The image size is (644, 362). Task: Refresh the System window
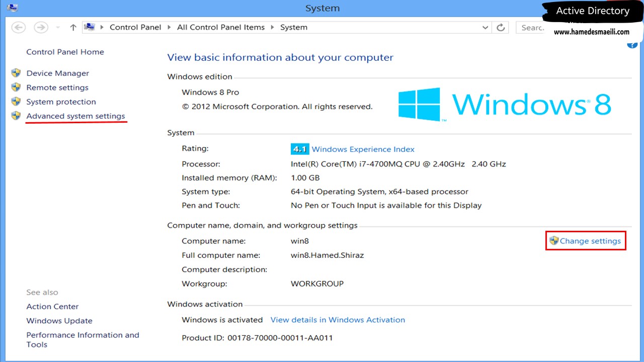(501, 28)
